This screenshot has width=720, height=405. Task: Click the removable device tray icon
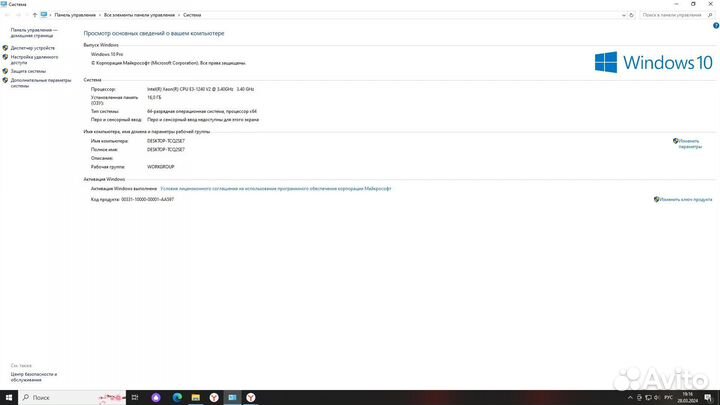639,398
